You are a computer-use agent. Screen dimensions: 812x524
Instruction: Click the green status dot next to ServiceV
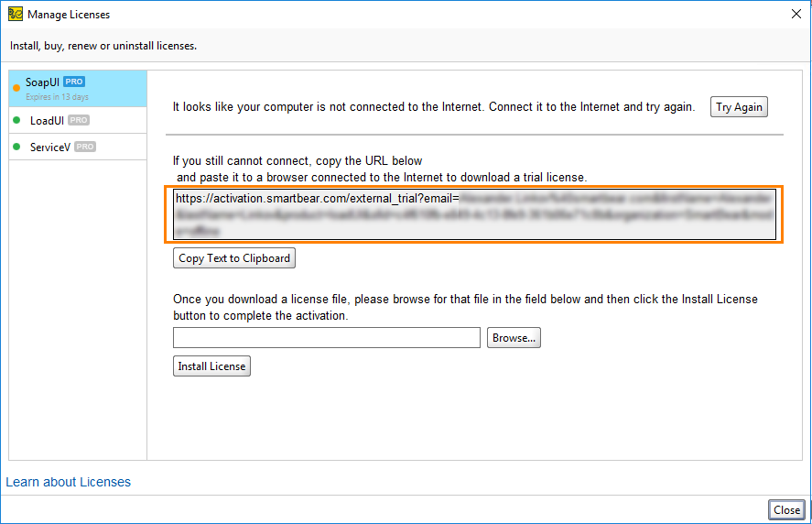16,147
